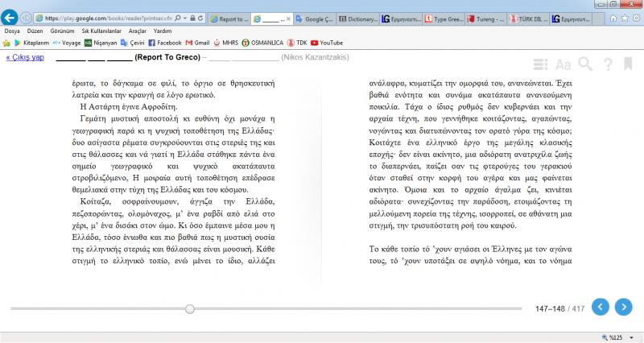Open the Düzen menu
This screenshot has width=644, height=343.
click(x=35, y=31)
